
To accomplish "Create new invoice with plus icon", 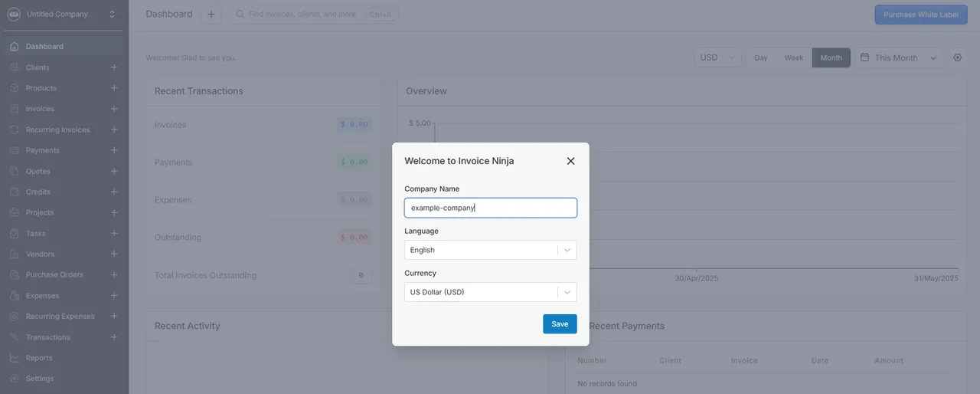I will (114, 109).
